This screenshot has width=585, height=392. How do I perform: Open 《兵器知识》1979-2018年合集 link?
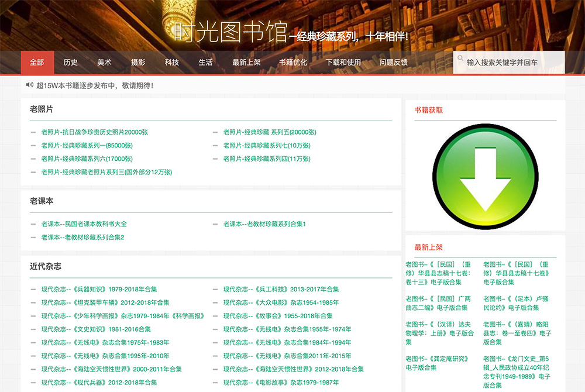pos(99,289)
